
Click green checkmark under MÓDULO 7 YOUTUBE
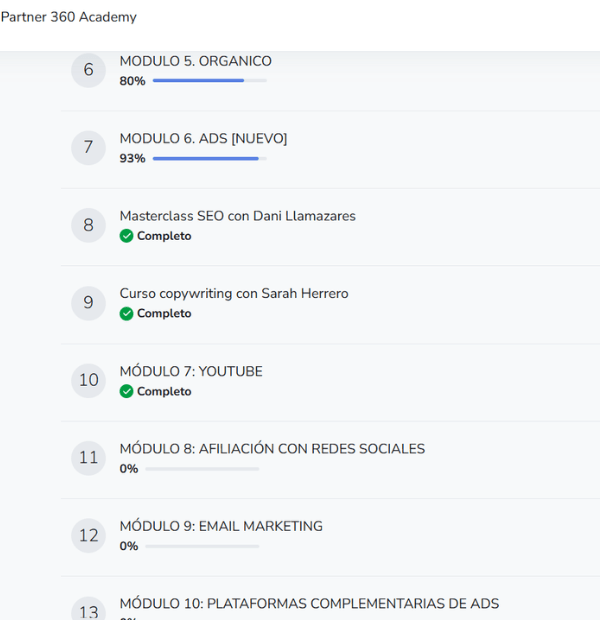click(126, 391)
